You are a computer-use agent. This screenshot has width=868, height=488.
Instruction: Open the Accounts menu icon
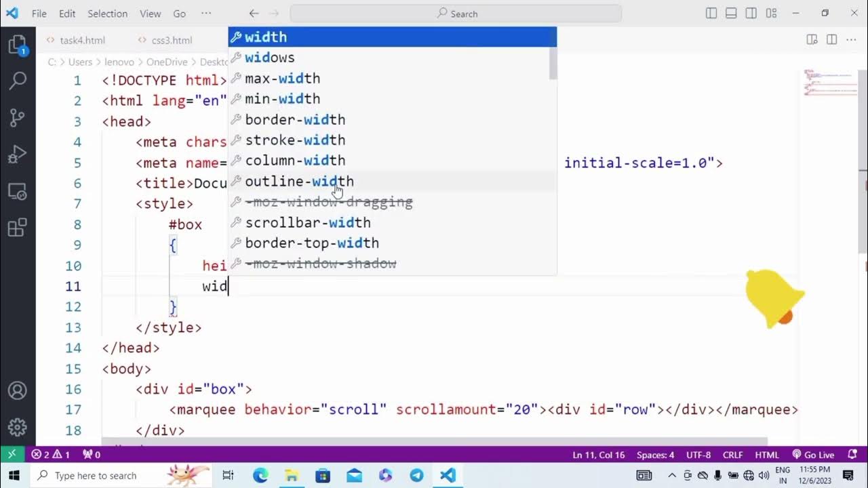pos(18,391)
